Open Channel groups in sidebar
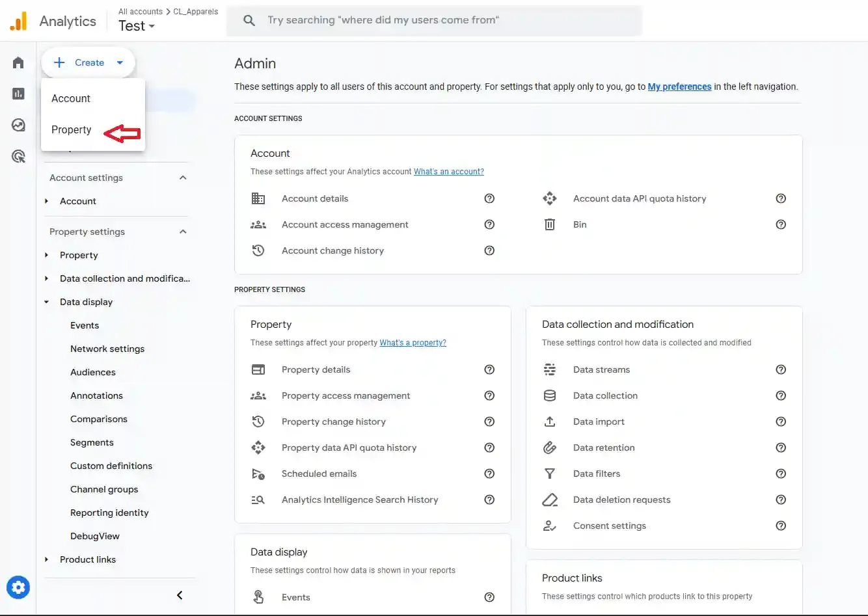Image resolution: width=868 pixels, height=616 pixels. pyautogui.click(x=104, y=489)
